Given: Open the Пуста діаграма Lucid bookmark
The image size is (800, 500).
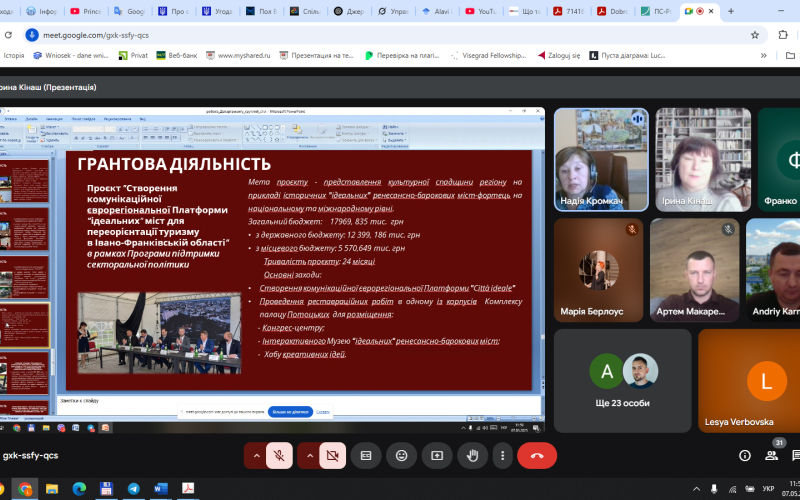Looking at the screenshot, I should point(627,56).
